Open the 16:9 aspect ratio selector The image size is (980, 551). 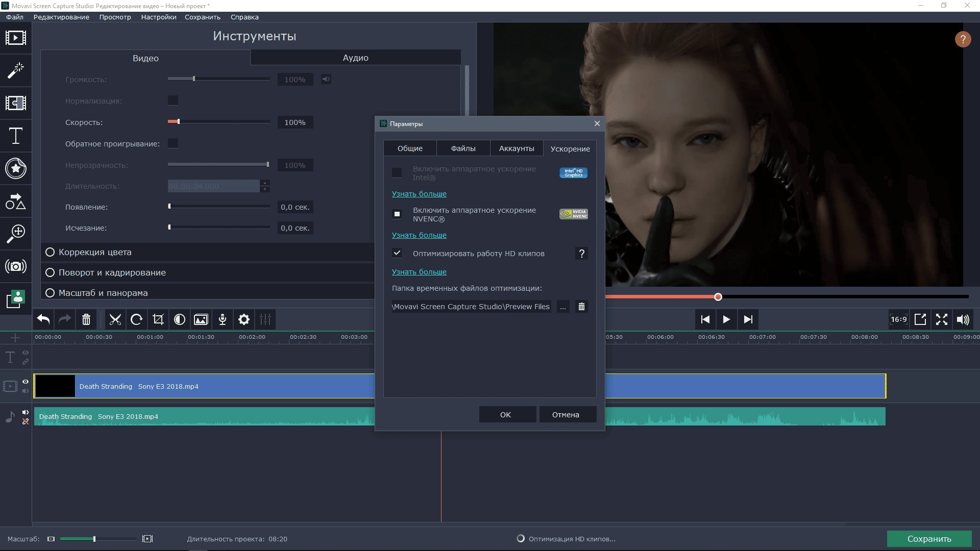(899, 319)
